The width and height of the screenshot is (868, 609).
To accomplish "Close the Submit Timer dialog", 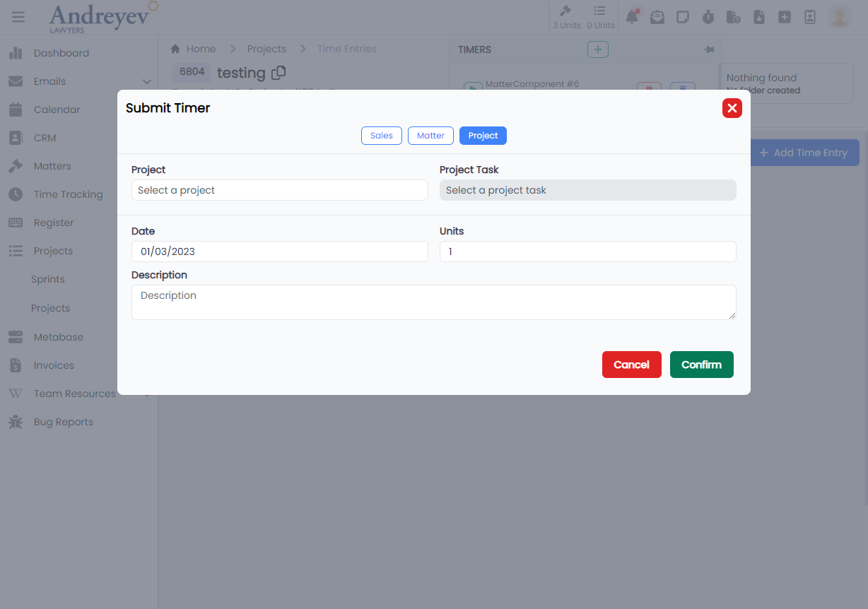I will (x=732, y=108).
